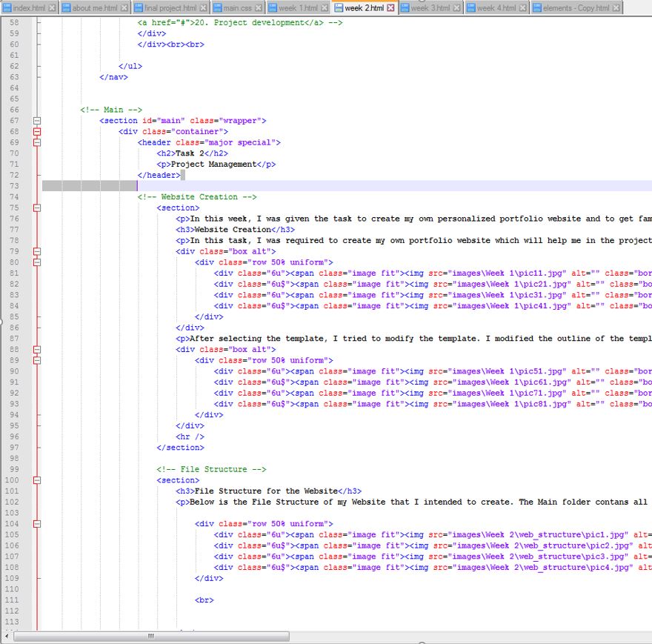Click the horizontal scrollbar left arrow
Screen dimensions: 652x644
(8, 636)
